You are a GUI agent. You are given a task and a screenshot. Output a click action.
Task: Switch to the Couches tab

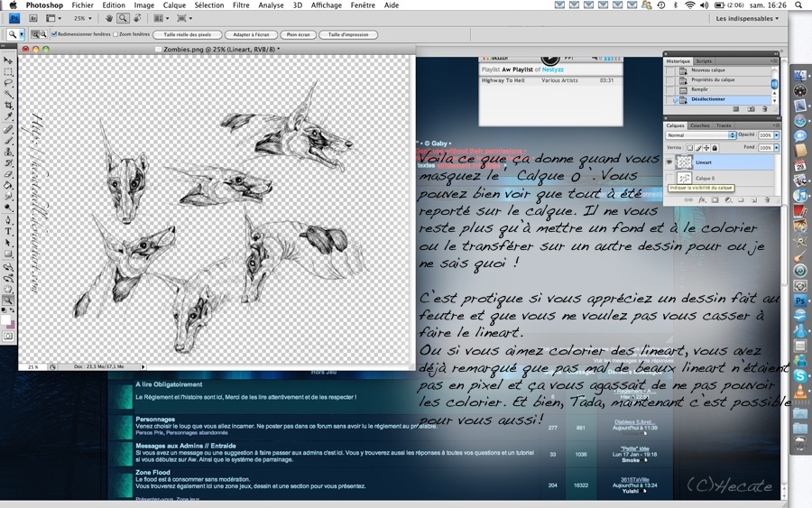tap(699, 125)
